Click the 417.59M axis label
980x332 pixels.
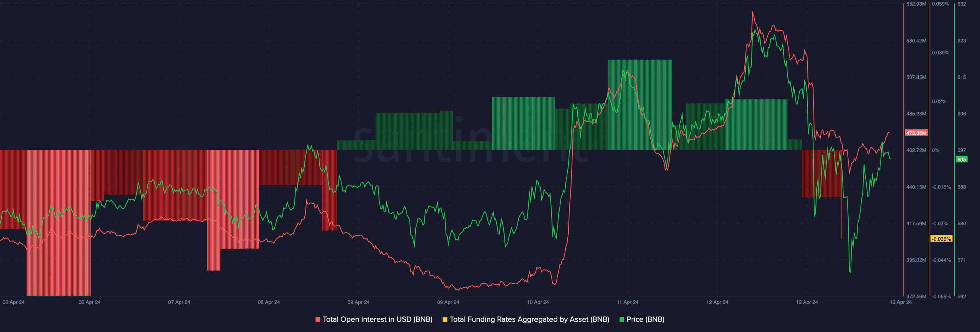tap(916, 224)
